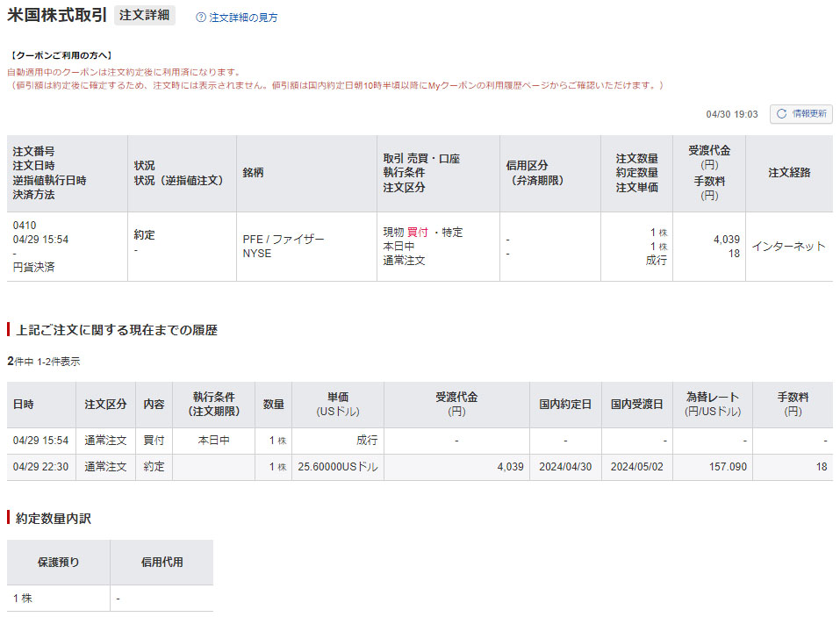Select the PFE / ファイザー stock name
This screenshot has width=840, height=617.
(x=284, y=240)
